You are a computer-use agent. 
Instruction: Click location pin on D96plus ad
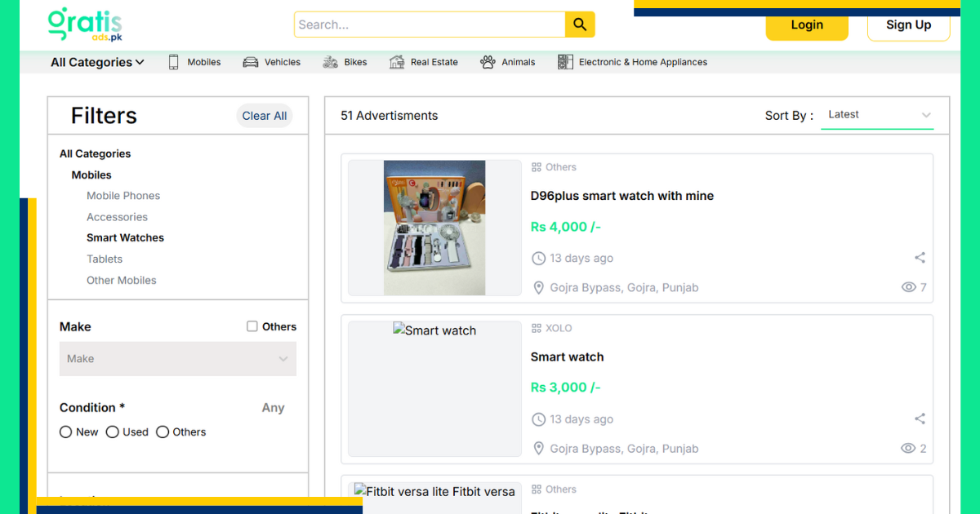[538, 288]
